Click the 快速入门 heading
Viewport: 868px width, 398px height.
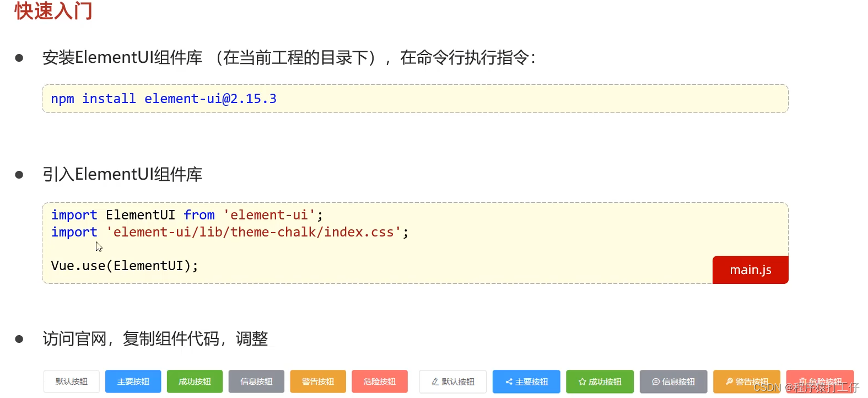(53, 10)
